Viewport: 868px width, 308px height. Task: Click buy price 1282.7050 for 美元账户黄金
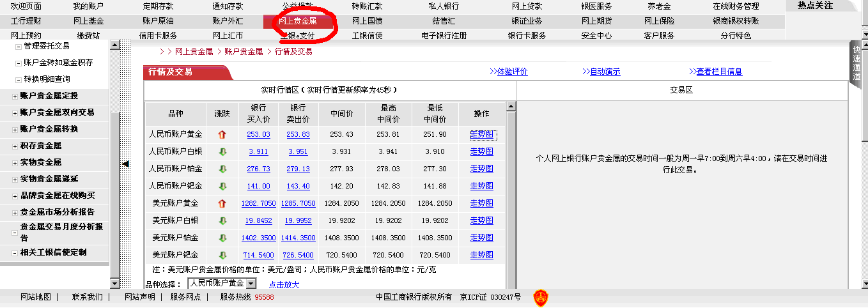(x=259, y=204)
